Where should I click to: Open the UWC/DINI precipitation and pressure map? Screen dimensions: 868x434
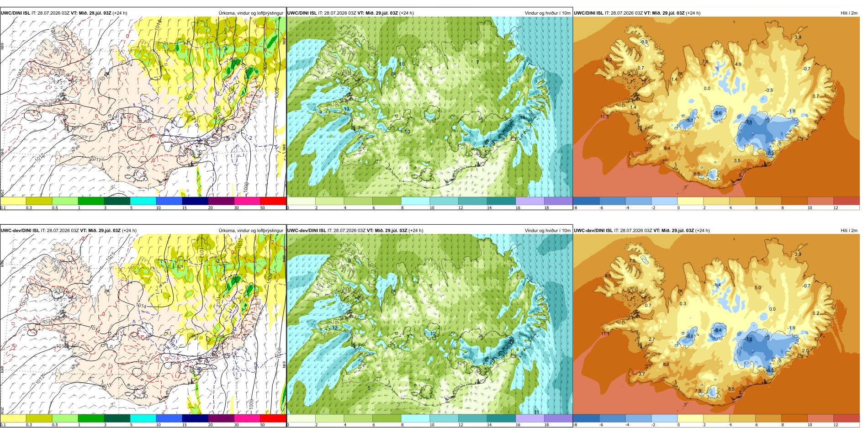click(143, 106)
